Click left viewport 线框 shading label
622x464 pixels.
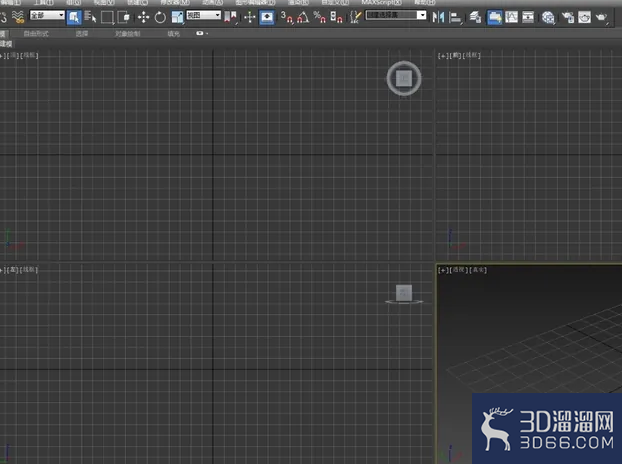(29, 270)
